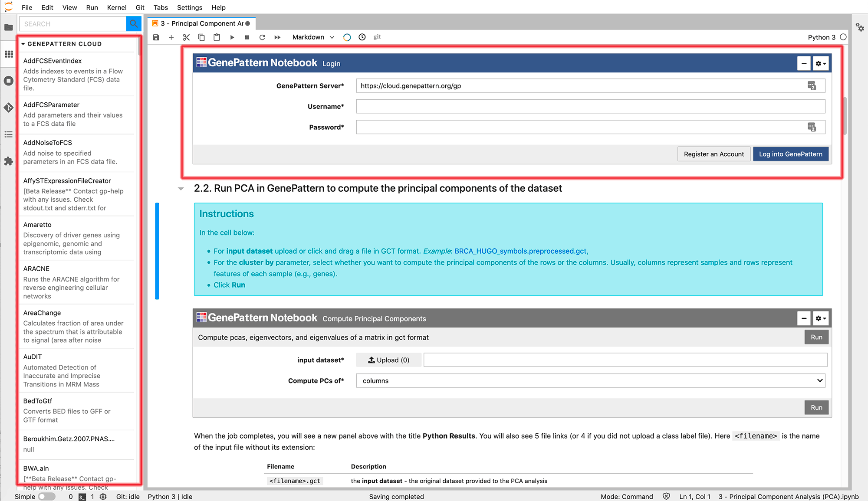868x501 pixels.
Task: Click the run cell playback icon
Action: click(x=232, y=37)
